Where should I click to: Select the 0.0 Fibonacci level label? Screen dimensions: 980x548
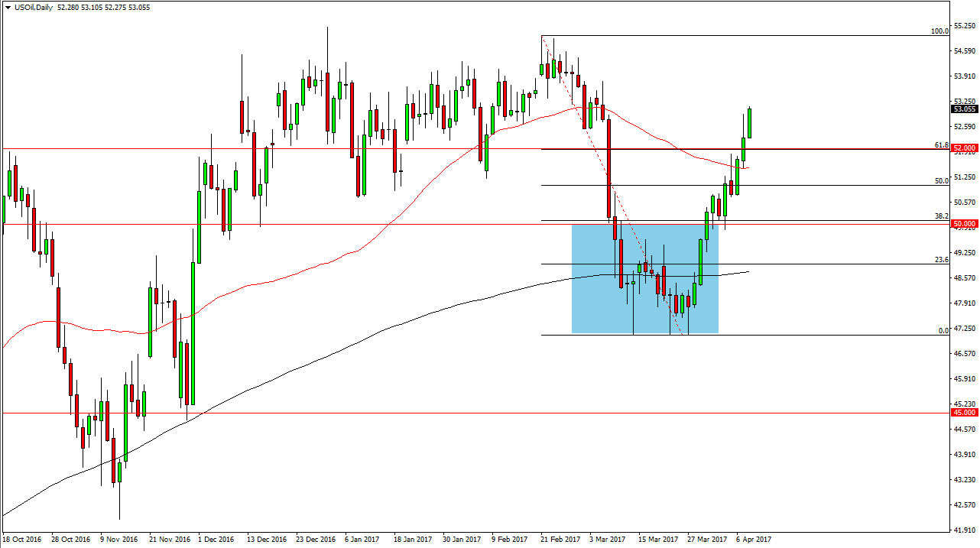coord(943,331)
